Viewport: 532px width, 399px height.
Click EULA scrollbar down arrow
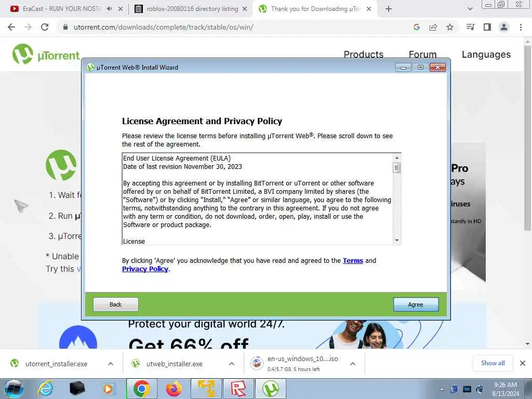[x=396, y=240]
